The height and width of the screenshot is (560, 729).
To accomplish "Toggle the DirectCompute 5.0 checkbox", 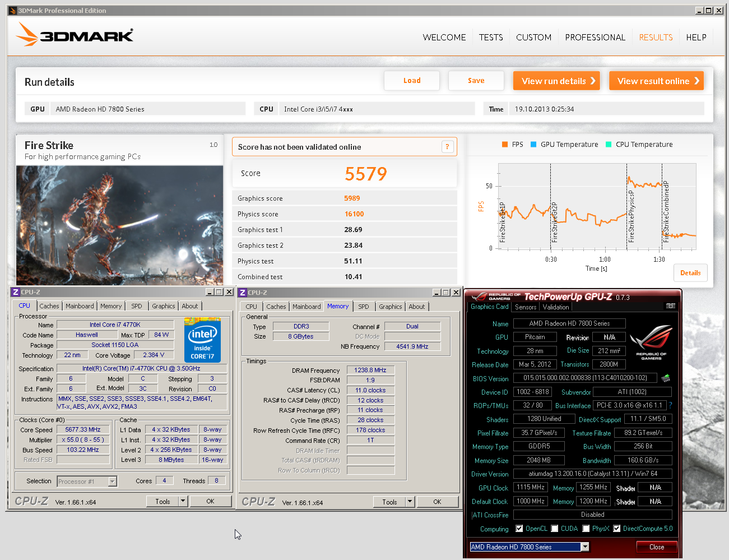I will coord(617,529).
